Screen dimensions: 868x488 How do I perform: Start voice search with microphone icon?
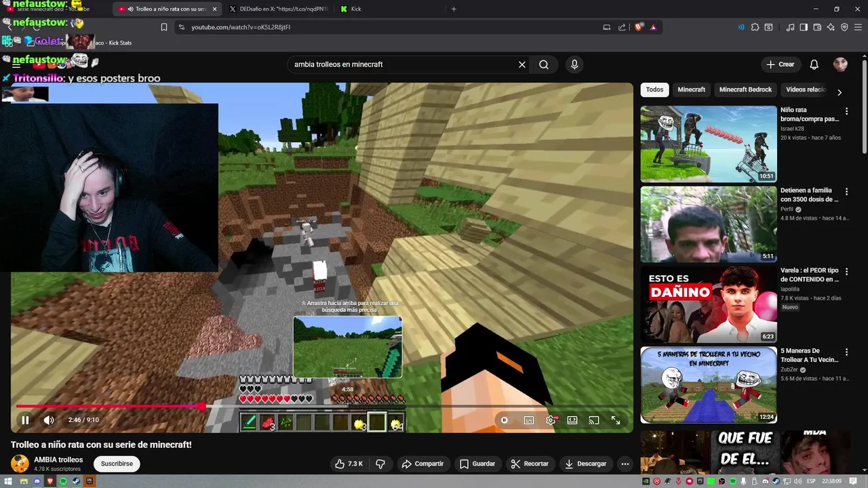tap(574, 64)
